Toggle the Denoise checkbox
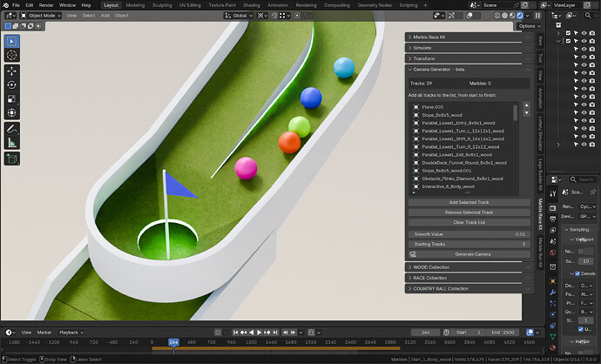This screenshot has width=601, height=364. (x=577, y=273)
